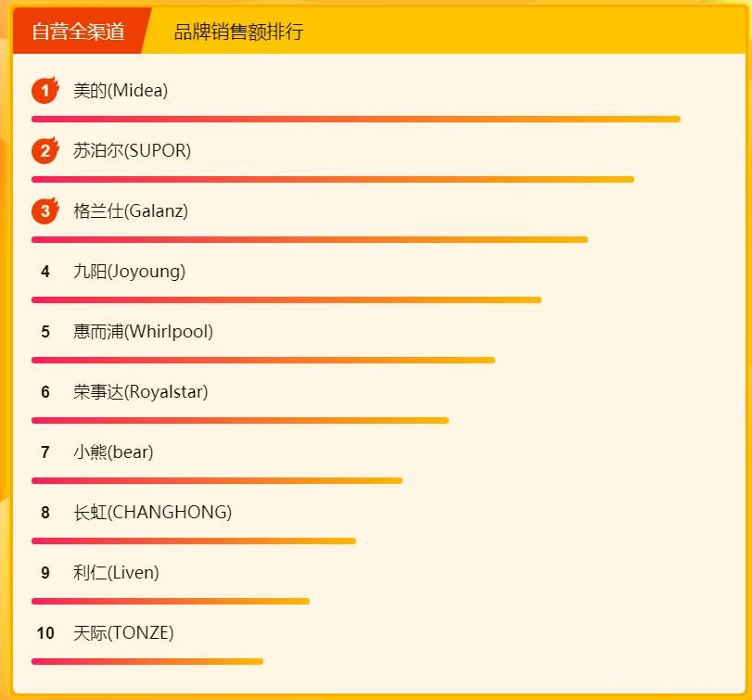Open 长虹(CHANGHONG) brand entry
Screen dimensions: 752x700
tap(152, 513)
